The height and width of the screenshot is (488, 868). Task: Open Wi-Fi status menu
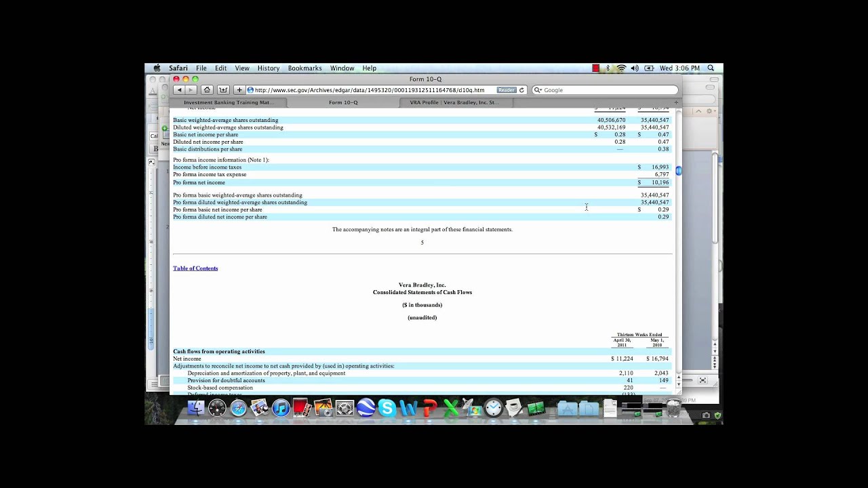point(621,68)
